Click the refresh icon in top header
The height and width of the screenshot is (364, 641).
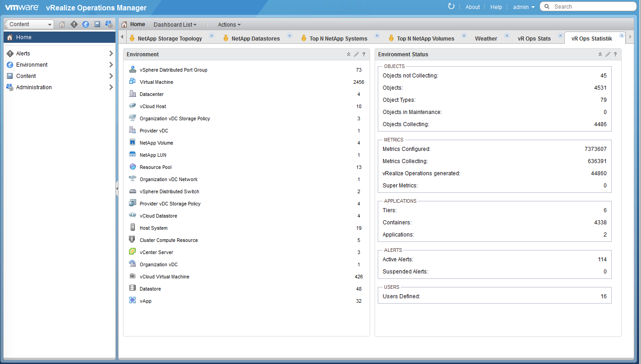[x=451, y=6]
